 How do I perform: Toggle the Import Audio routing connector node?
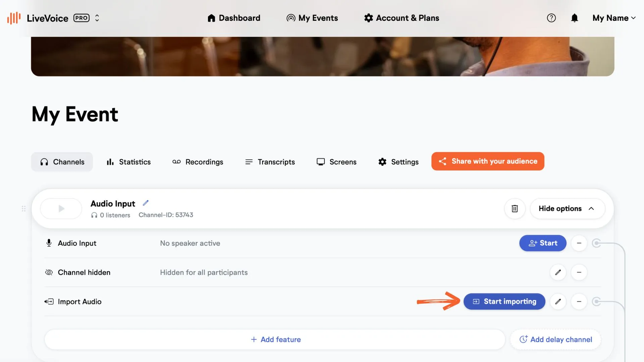point(596,301)
